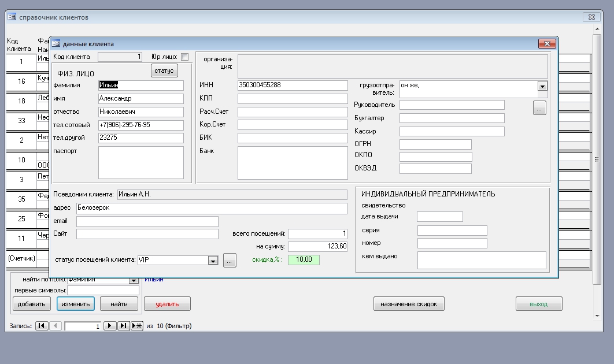The image size is (614, 364).
Task: Click the Расч.Счет field
Action: (293, 112)
